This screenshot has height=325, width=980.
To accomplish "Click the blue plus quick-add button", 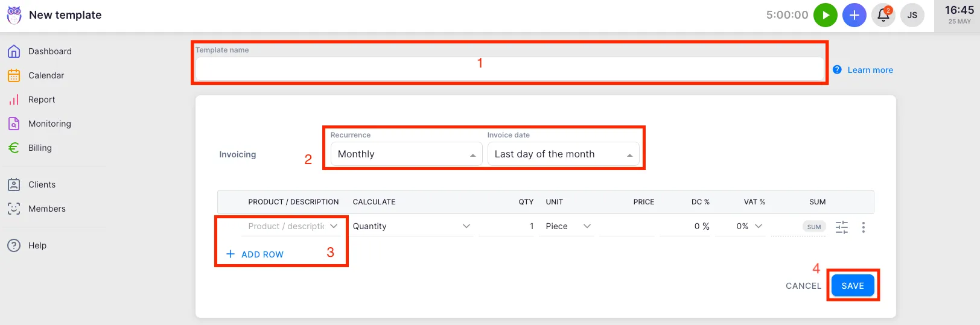I will point(854,15).
